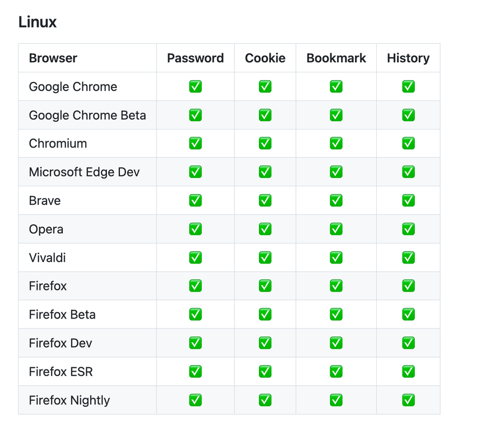This screenshot has width=504, height=434.
Task: Select the Firefox row label
Action: [48, 286]
